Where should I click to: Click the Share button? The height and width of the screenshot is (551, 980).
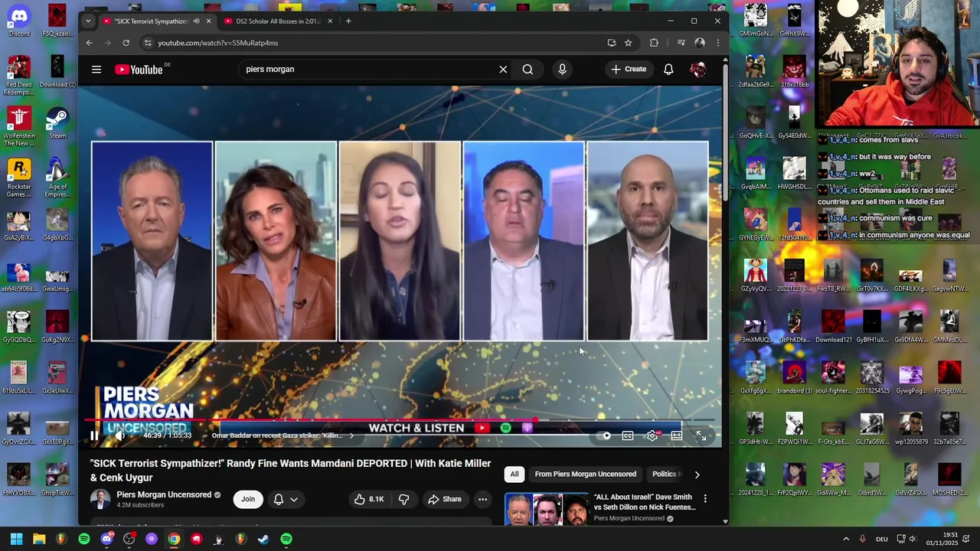point(445,499)
